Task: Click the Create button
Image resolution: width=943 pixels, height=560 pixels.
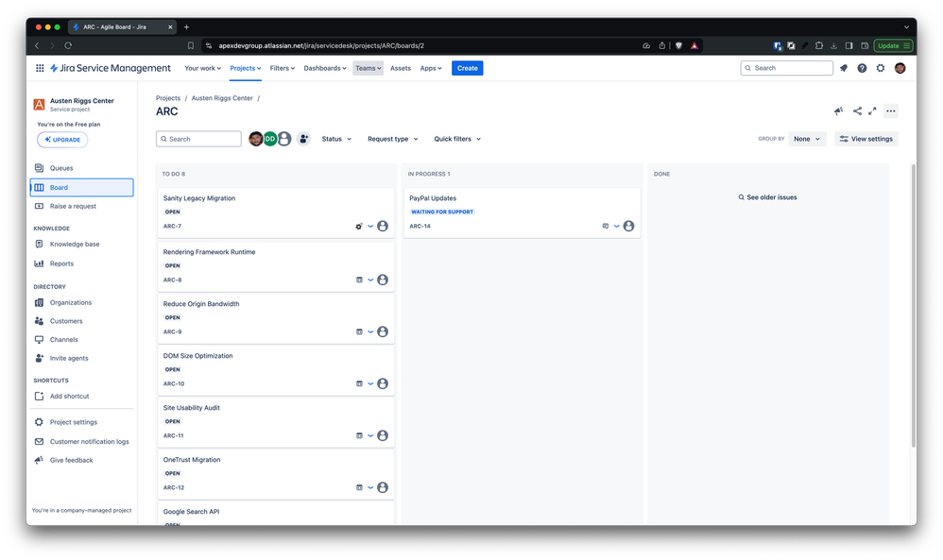Action: point(468,69)
